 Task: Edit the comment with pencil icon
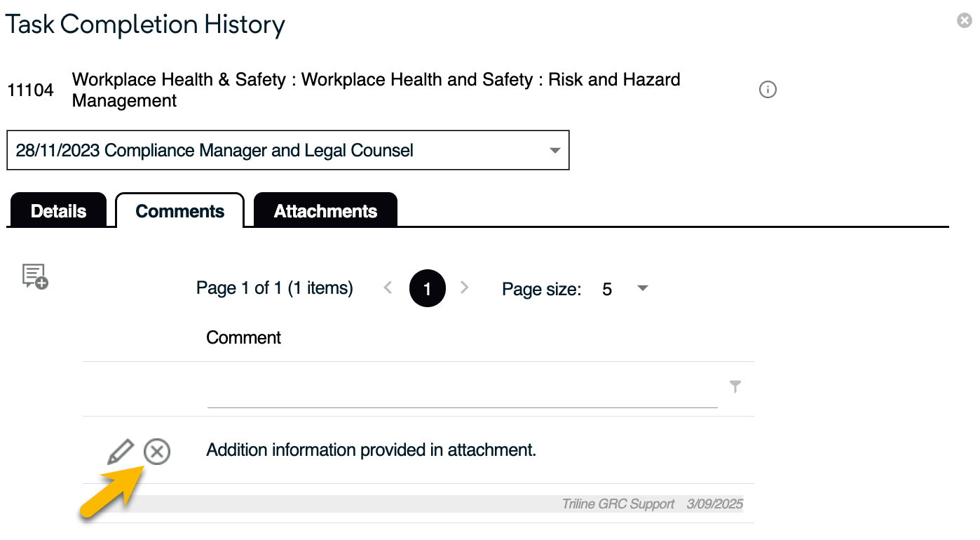pos(121,452)
